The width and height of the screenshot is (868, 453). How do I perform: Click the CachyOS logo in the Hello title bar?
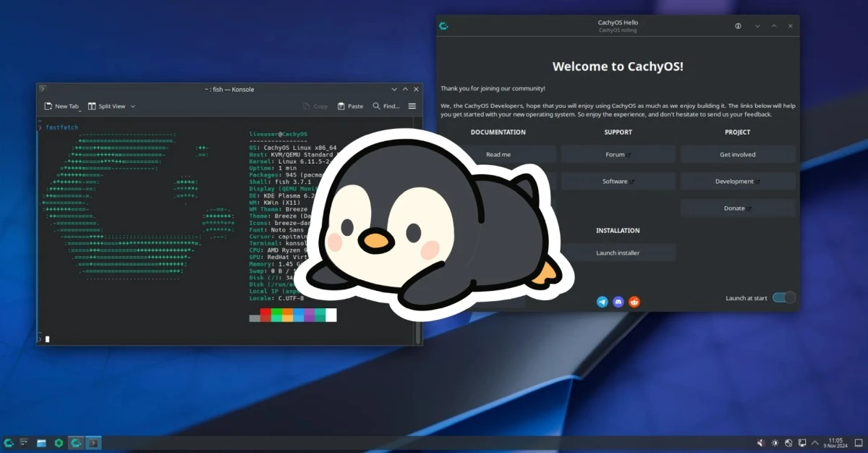(443, 26)
